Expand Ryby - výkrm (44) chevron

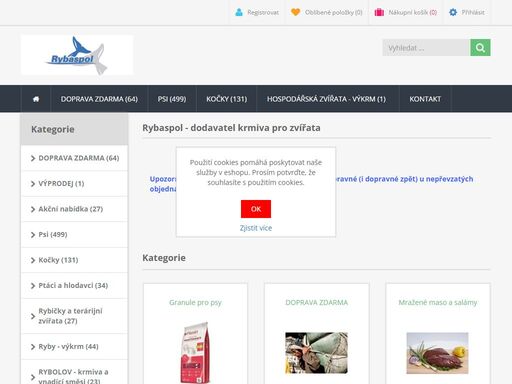(x=33, y=347)
